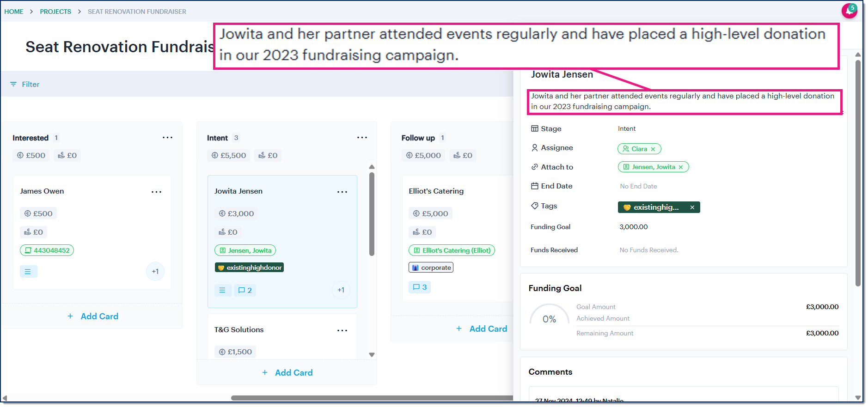This screenshot has height=407, width=868.
Task: Go to HOME breadcrumb
Action: point(14,12)
